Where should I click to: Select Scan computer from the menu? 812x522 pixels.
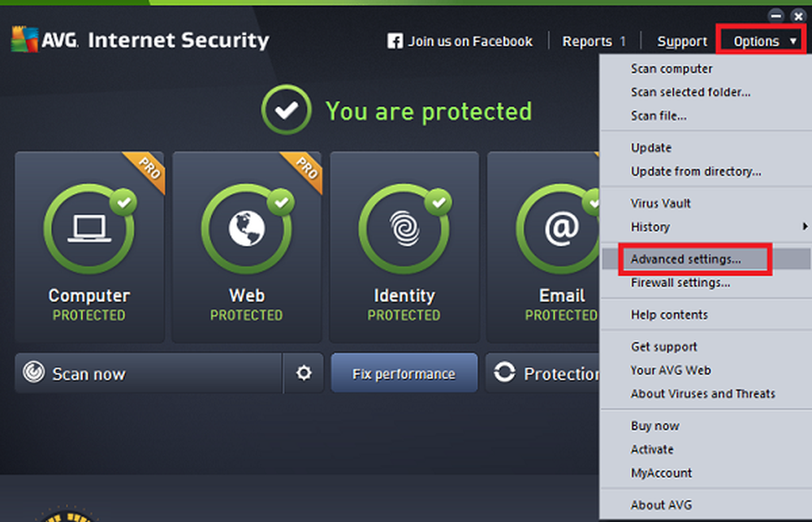point(672,69)
